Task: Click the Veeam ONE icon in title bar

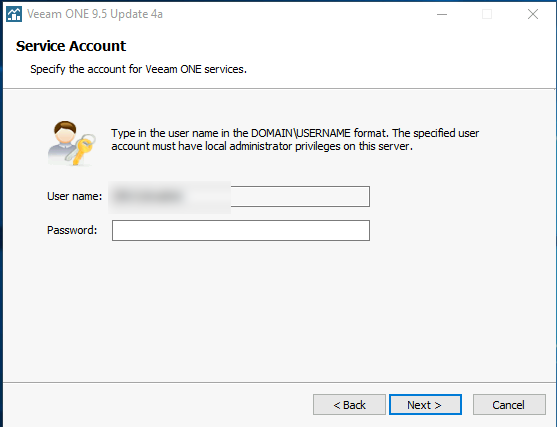Action: [14, 14]
